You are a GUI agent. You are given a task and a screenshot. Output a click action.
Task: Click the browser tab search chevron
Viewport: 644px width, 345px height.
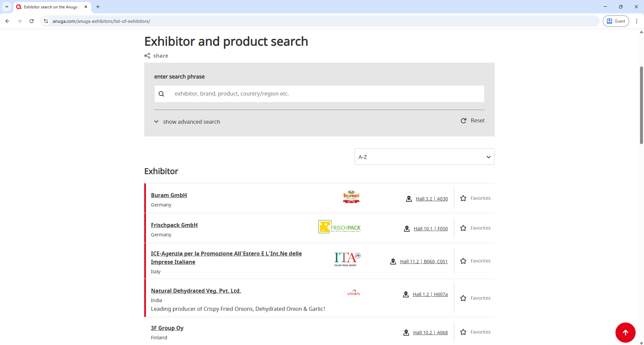(x=6, y=7)
